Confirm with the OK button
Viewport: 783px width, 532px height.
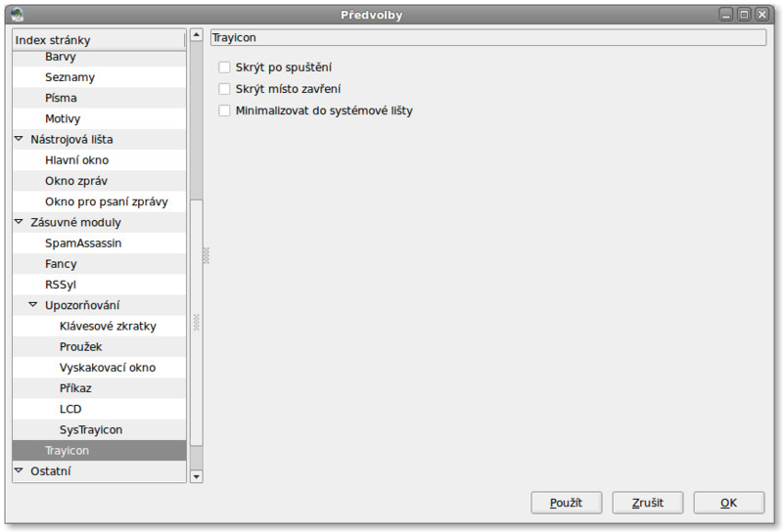728,503
